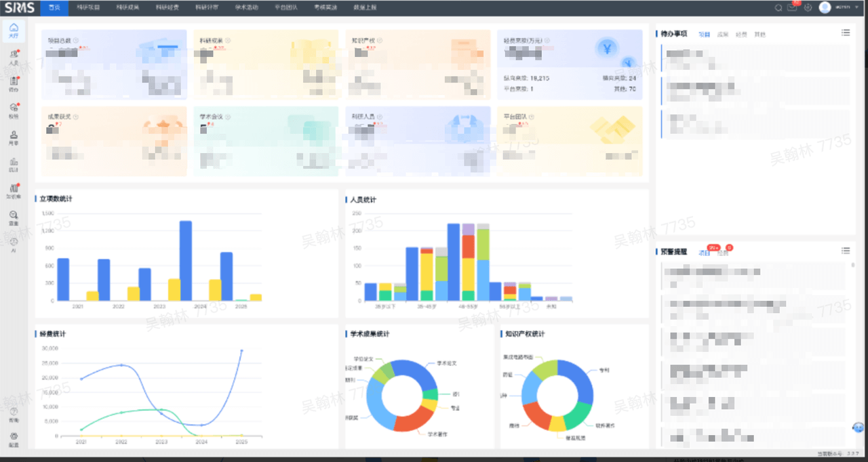This screenshot has height=462, width=868.
Task: Click the 经费总额(万元) summary card
Action: 570,64
